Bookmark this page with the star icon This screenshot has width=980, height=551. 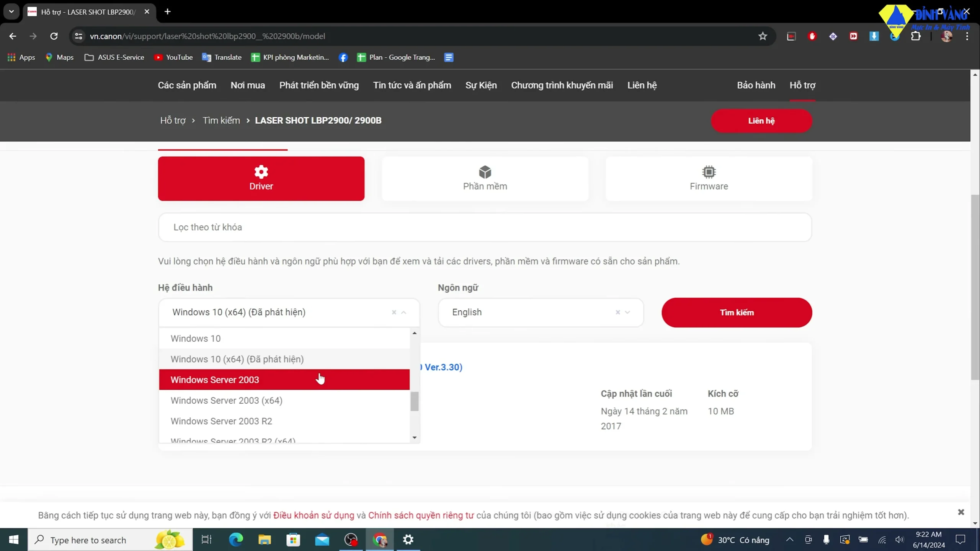coord(763,36)
